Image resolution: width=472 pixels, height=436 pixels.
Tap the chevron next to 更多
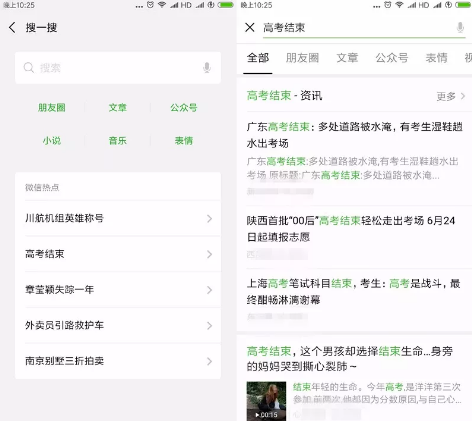(x=463, y=96)
